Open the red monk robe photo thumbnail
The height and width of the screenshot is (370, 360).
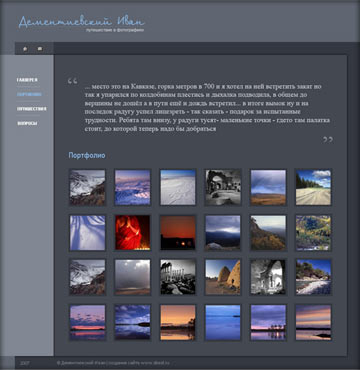(133, 232)
